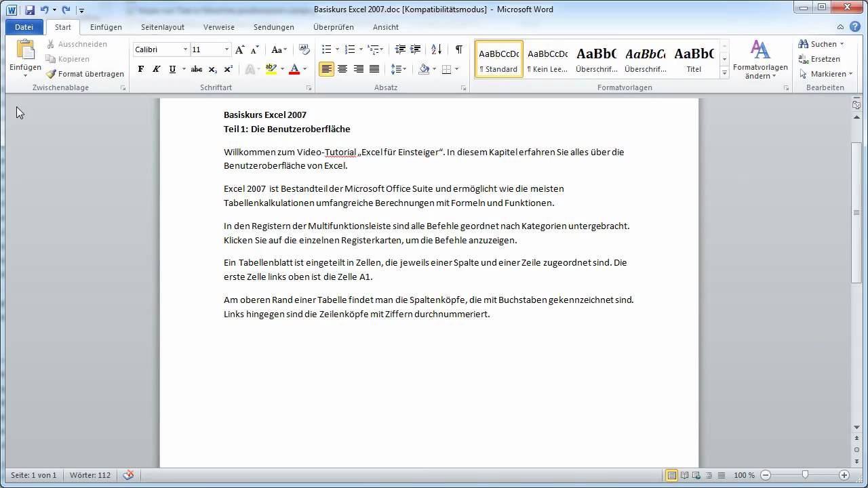The width and height of the screenshot is (868, 488).
Task: Click the zoom slider handle
Action: tap(805, 475)
